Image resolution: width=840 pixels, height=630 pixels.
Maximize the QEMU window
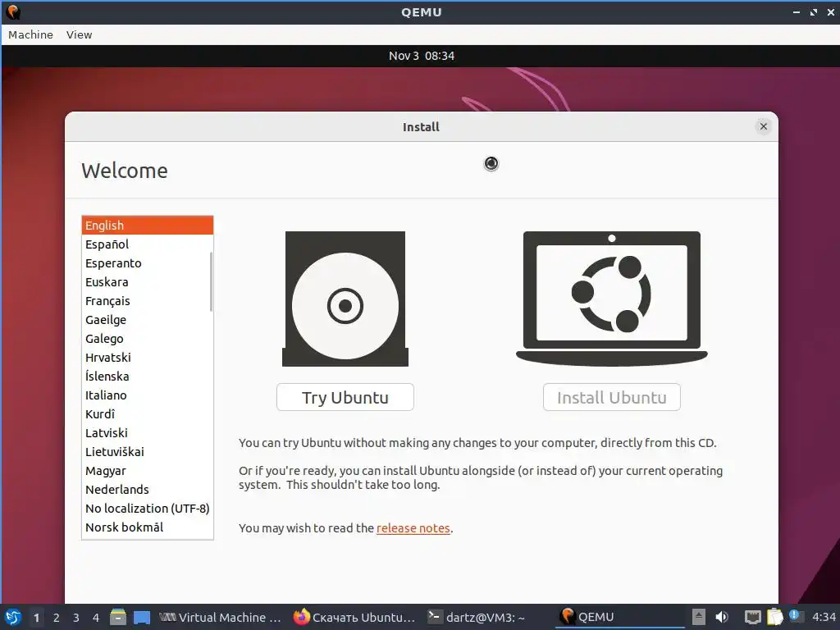tap(814, 11)
